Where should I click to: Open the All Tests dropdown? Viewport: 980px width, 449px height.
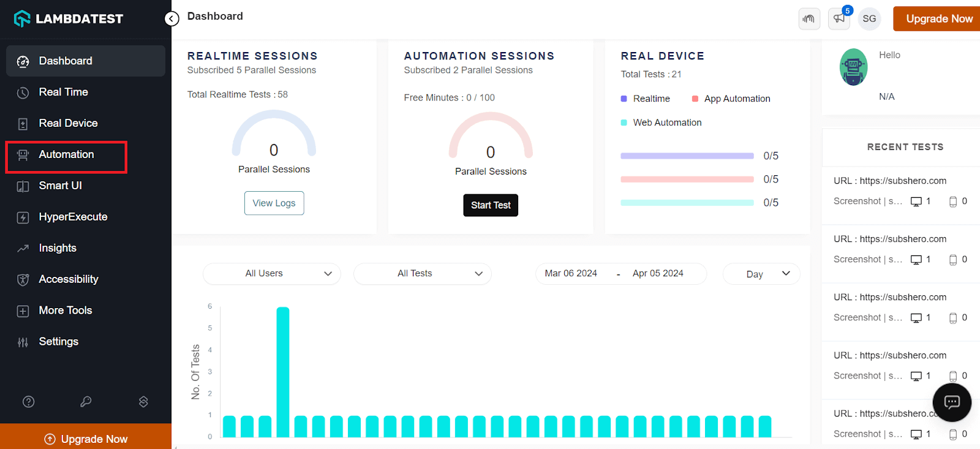pos(422,274)
